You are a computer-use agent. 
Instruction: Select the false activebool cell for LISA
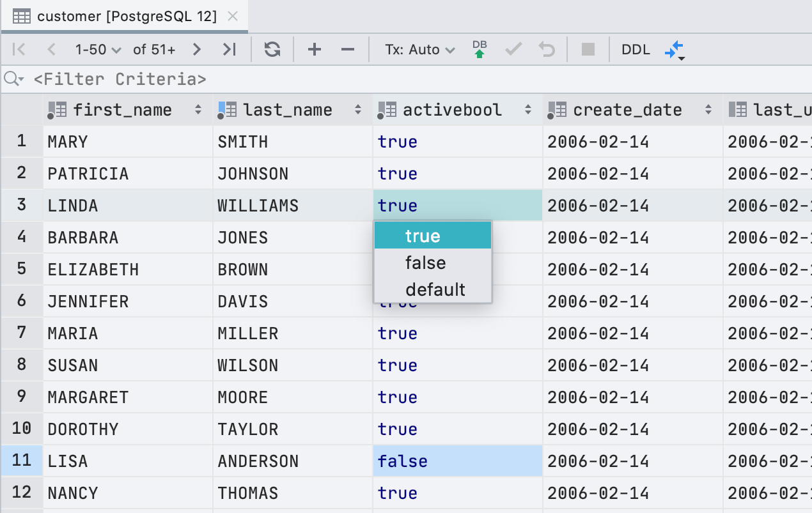coord(458,461)
